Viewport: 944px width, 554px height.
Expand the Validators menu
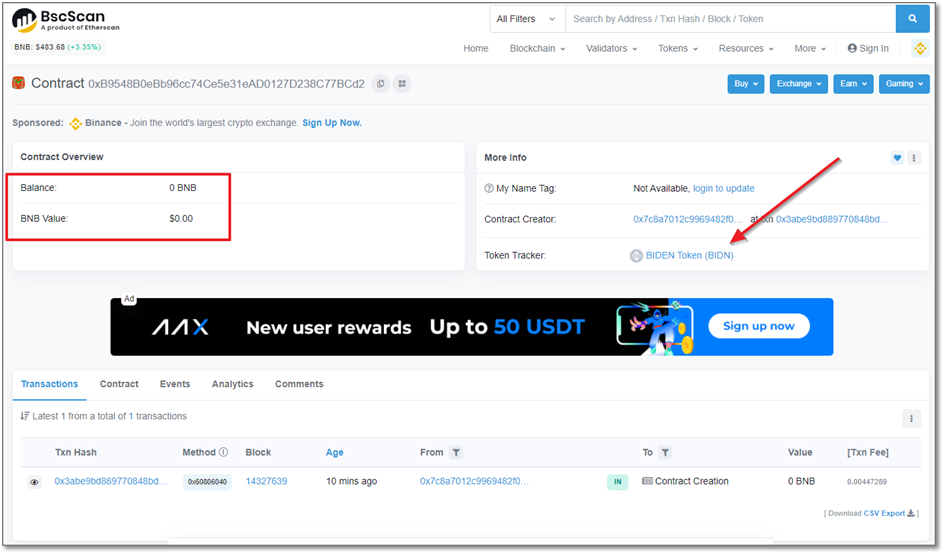612,49
